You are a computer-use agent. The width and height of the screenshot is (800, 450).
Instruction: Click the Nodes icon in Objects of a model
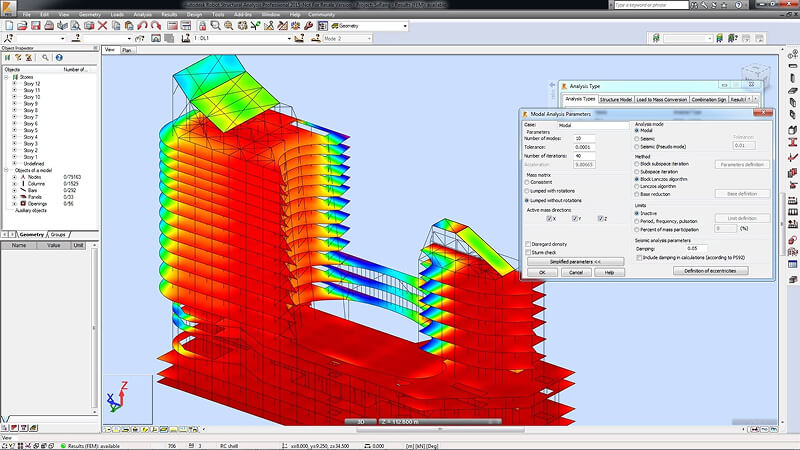[x=22, y=177]
